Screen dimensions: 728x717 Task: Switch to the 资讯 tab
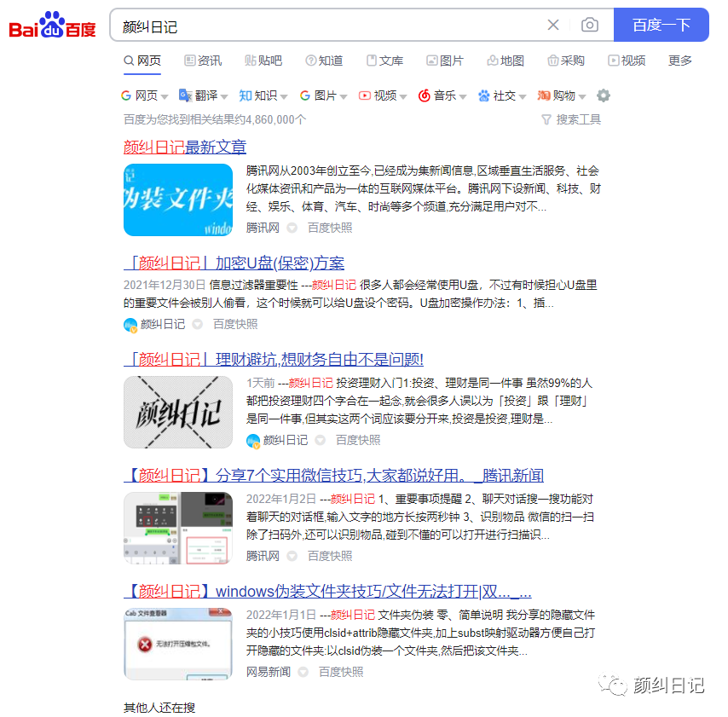203,61
